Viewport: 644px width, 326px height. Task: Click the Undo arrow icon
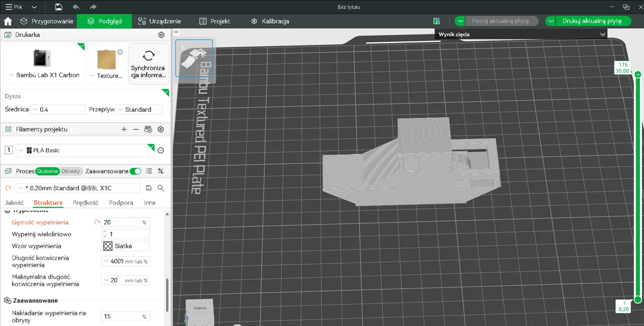76,7
